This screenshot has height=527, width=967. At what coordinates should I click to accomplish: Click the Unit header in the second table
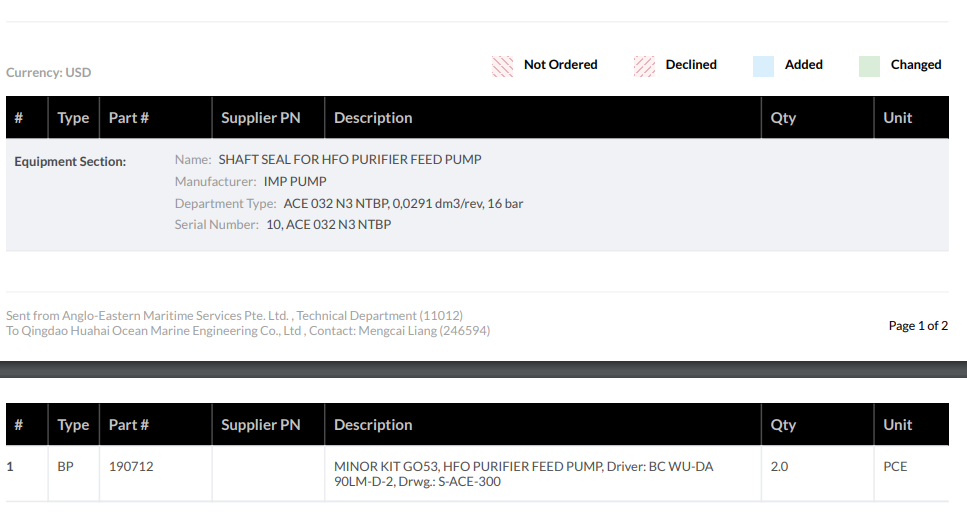coord(897,425)
